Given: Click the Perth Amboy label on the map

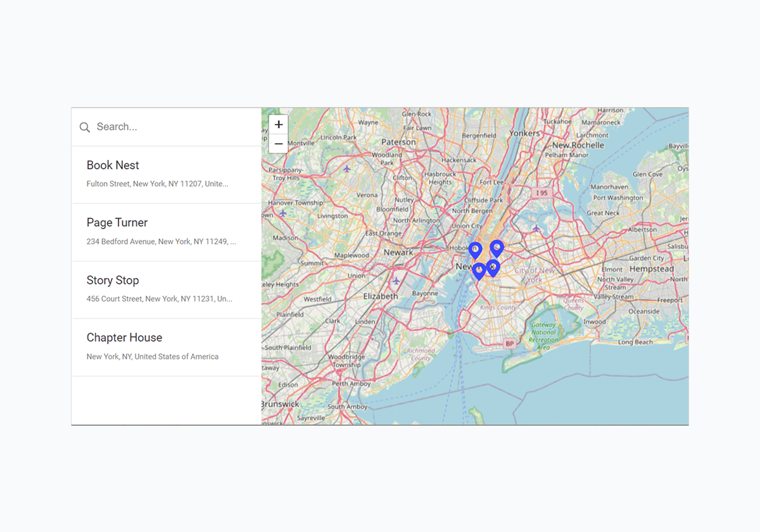Looking at the screenshot, I should click(350, 384).
